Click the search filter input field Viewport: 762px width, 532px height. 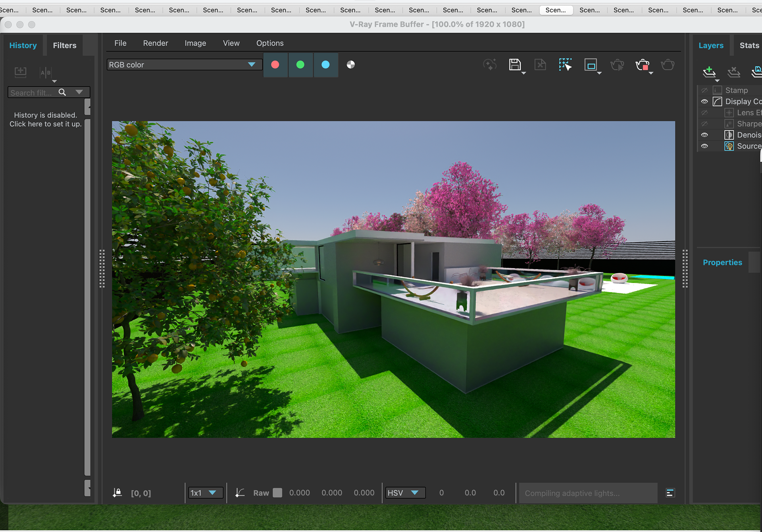point(32,93)
